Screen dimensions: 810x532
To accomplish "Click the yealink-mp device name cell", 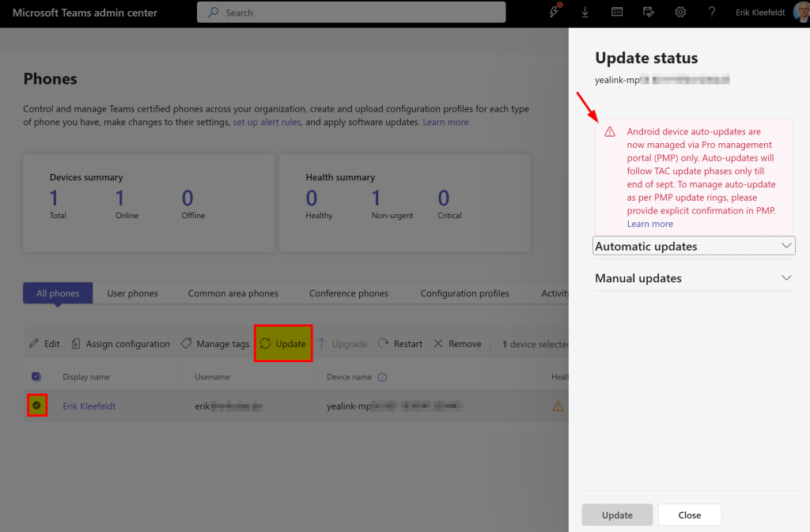I will click(395, 406).
